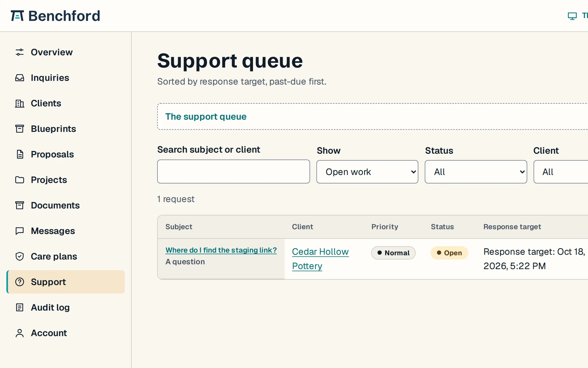Open the Inquiries section label
The height and width of the screenshot is (368, 588).
(50, 78)
